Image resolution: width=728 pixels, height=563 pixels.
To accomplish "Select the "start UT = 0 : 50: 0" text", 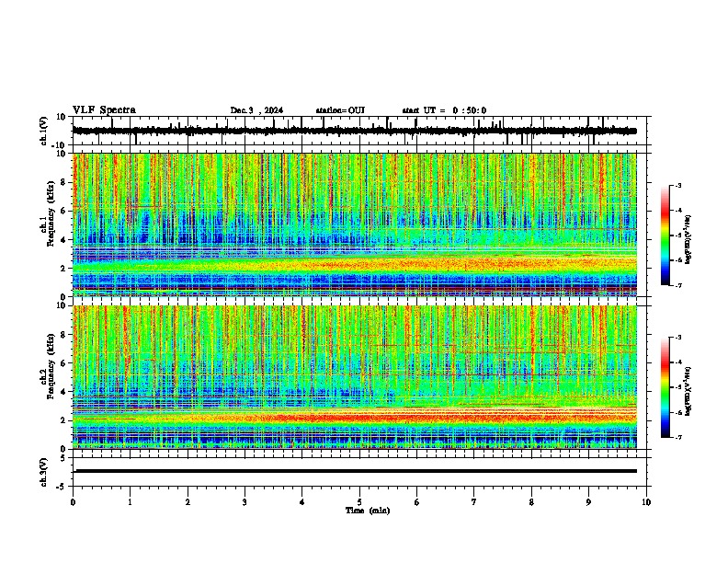I will point(444,110).
